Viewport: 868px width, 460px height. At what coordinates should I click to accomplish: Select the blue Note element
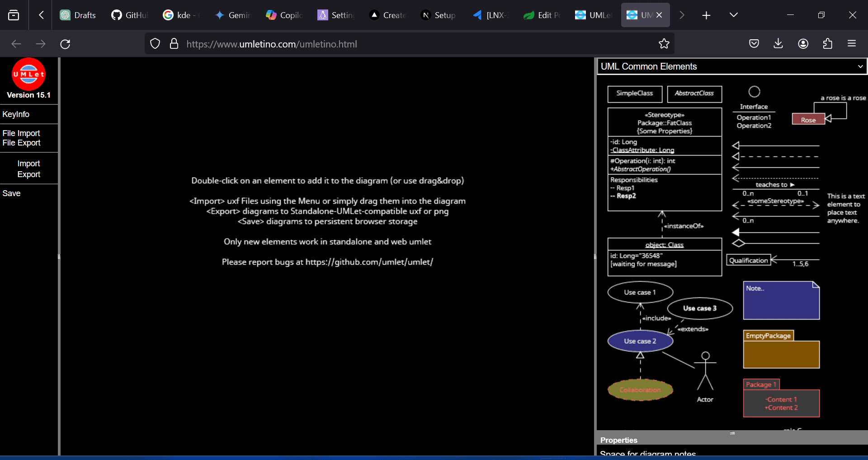click(x=781, y=301)
